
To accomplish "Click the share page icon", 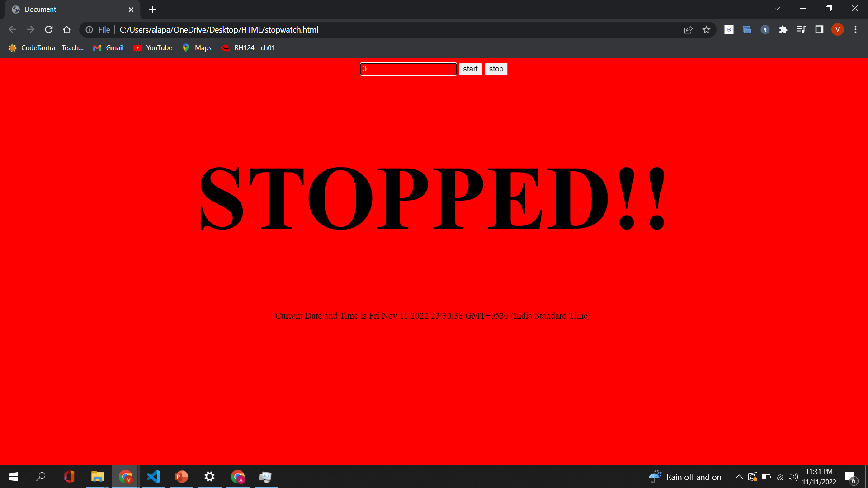I will (x=688, y=30).
